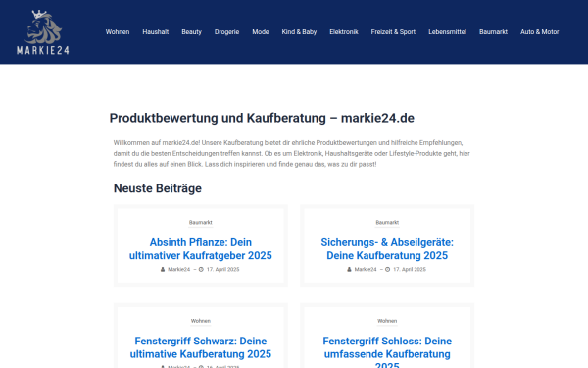Image resolution: width=588 pixels, height=368 pixels.
Task: Navigate to Elektronik section
Action: coord(344,32)
